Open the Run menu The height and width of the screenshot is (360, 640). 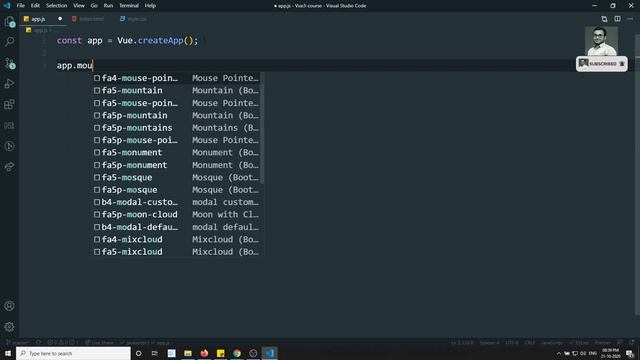pyautogui.click(x=108, y=6)
